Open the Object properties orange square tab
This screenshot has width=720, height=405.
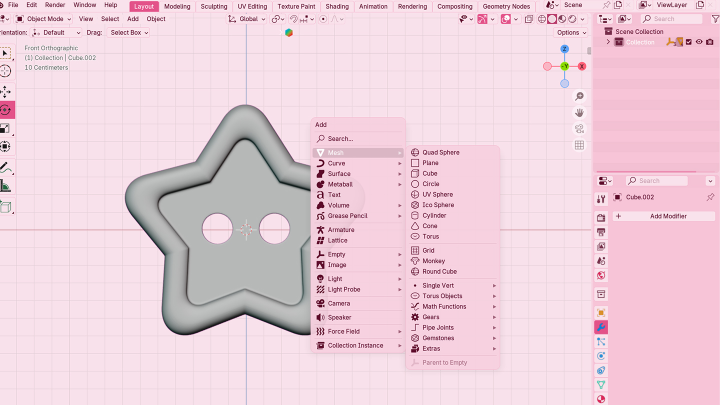601,313
